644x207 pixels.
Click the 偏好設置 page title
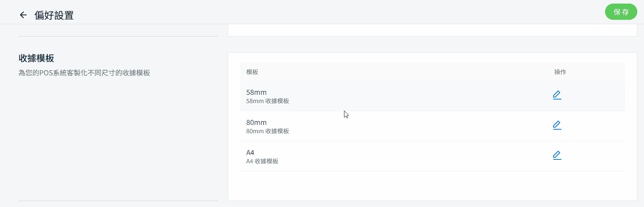click(x=54, y=15)
